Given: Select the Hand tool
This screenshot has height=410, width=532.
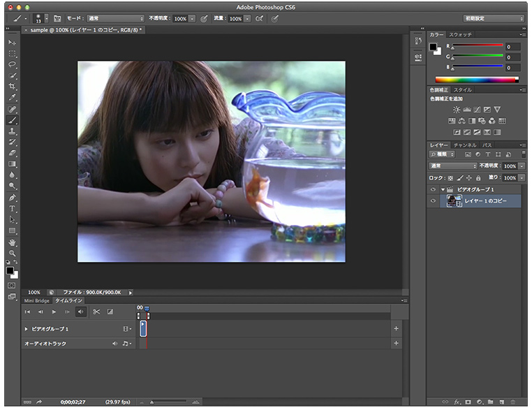Looking at the screenshot, I should click(12, 242).
